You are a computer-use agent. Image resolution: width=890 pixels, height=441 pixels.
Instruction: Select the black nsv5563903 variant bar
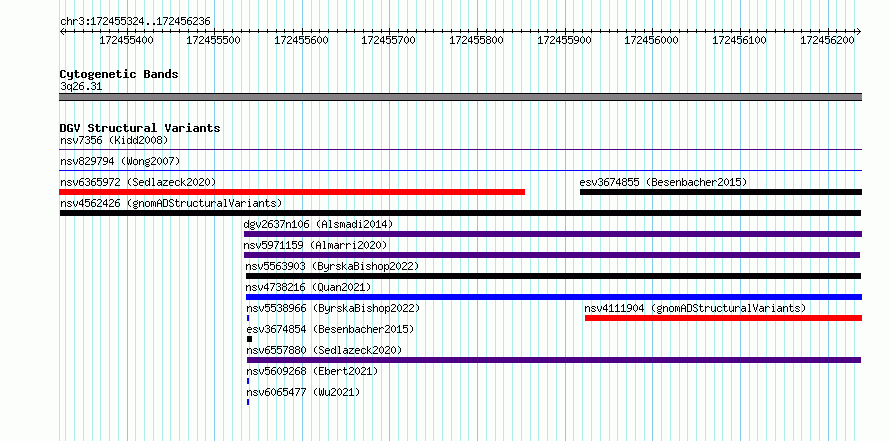tap(553, 276)
